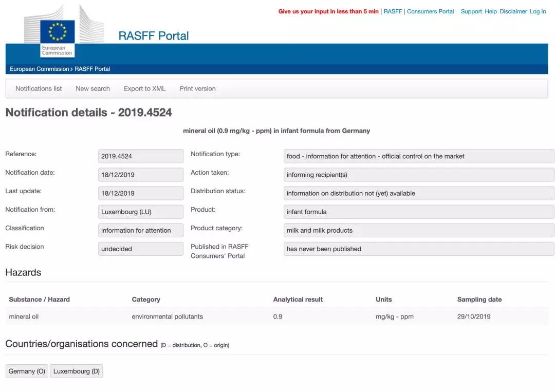Screen dimensions: 555x392
Task: Click the sampling date 29/10/2019
Action: coord(474,316)
